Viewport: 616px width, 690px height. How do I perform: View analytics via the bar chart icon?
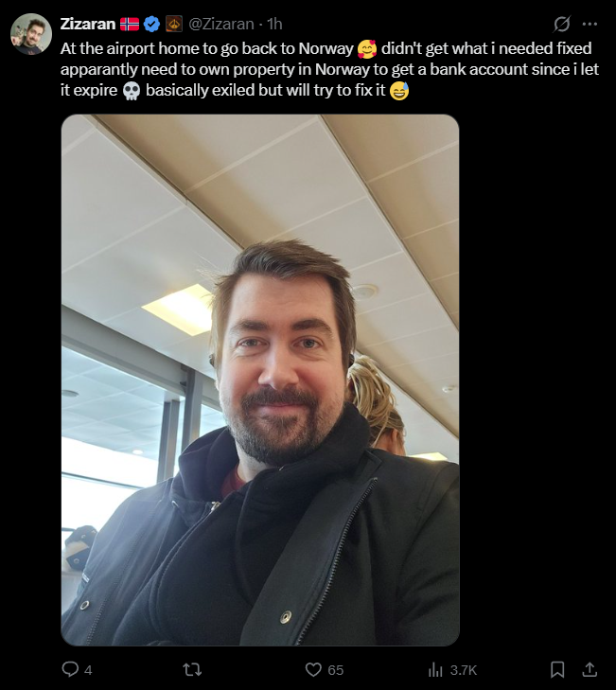pos(435,670)
